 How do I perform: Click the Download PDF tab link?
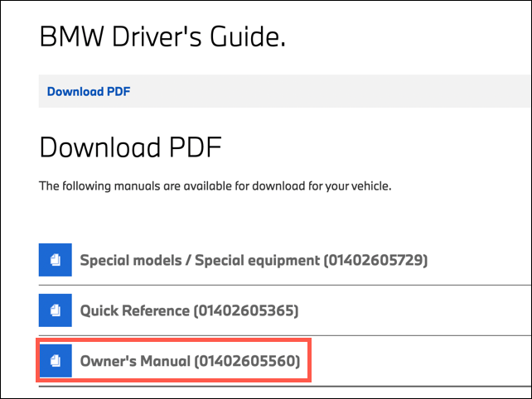(x=89, y=92)
